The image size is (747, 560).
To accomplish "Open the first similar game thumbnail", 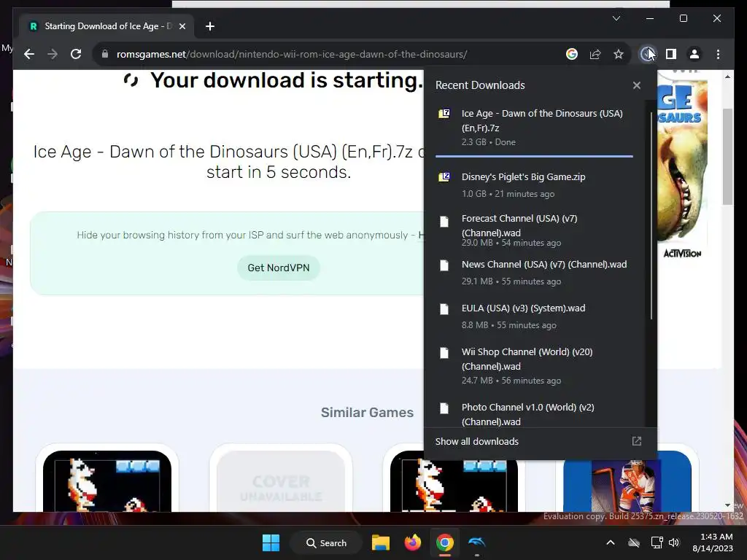I will [x=107, y=481].
